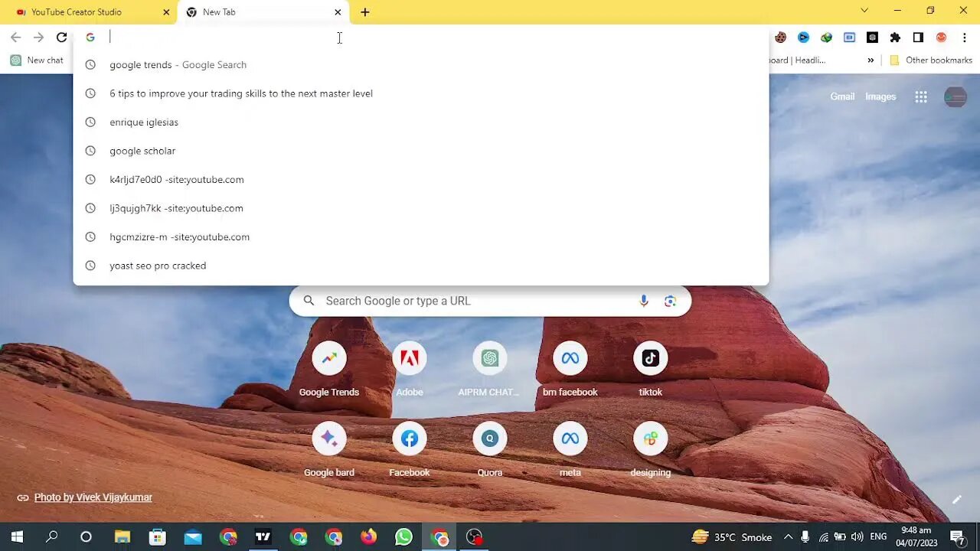Open a new tab with plus button

click(365, 12)
